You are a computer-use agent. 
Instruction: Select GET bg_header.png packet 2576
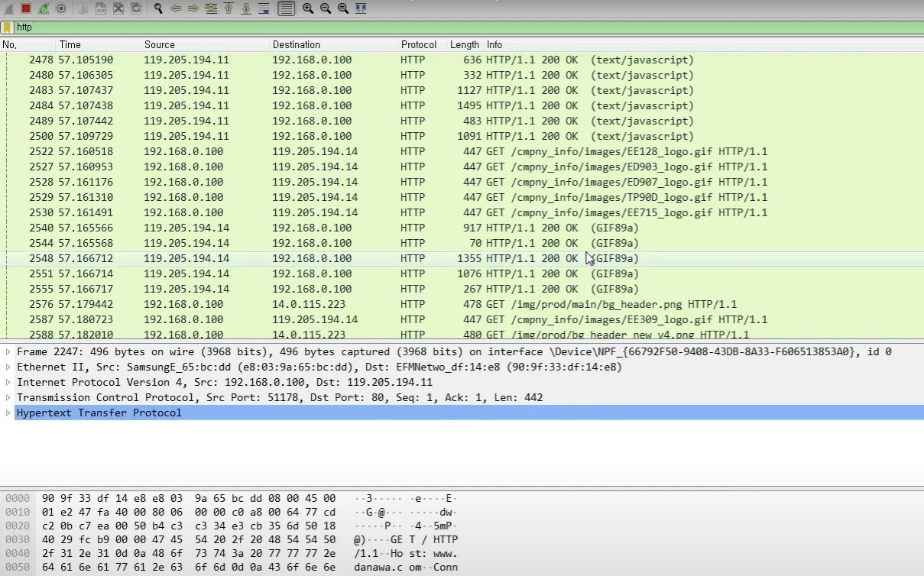462,304
